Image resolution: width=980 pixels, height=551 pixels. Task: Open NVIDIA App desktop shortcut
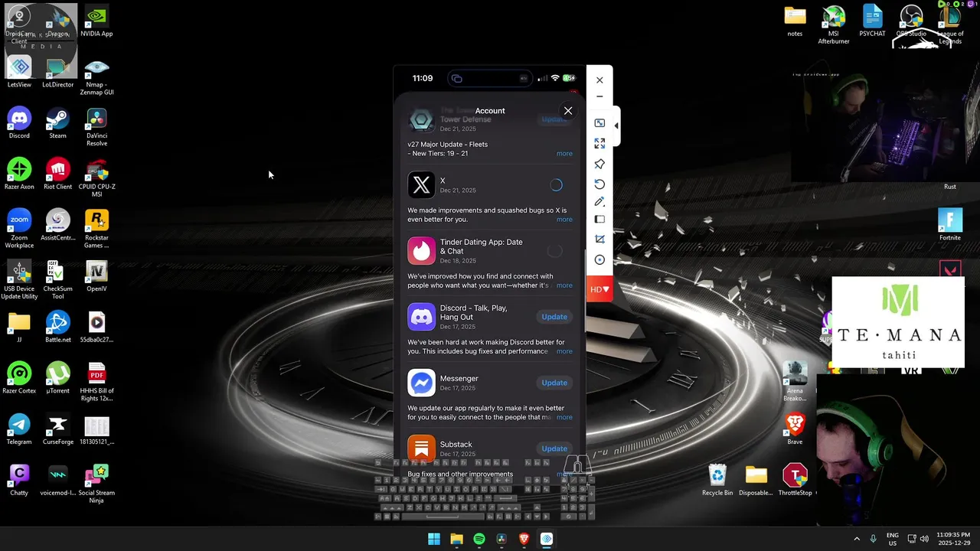click(x=96, y=21)
